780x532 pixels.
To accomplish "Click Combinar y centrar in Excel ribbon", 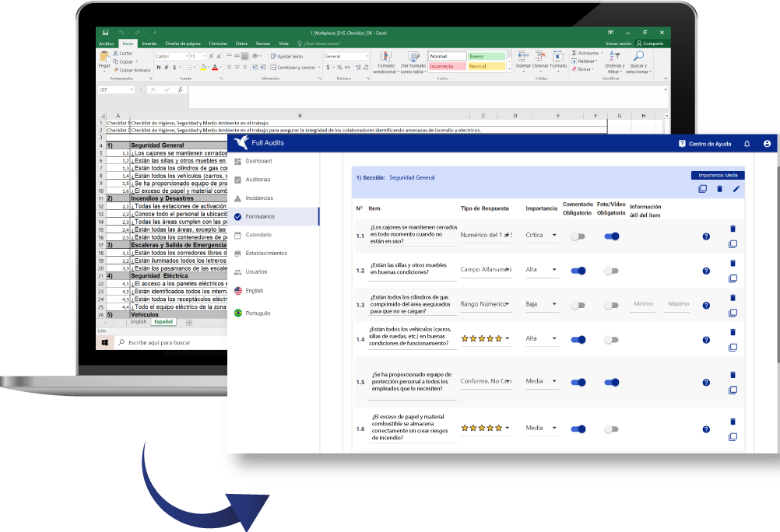I will point(293,67).
